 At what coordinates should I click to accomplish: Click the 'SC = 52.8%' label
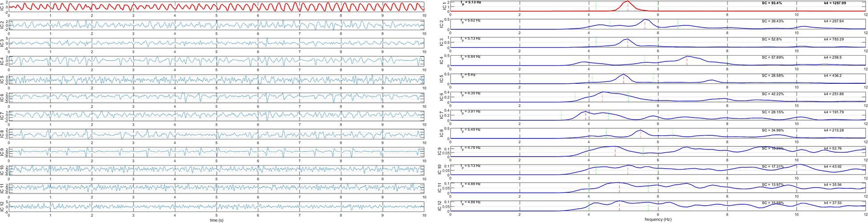771,39
